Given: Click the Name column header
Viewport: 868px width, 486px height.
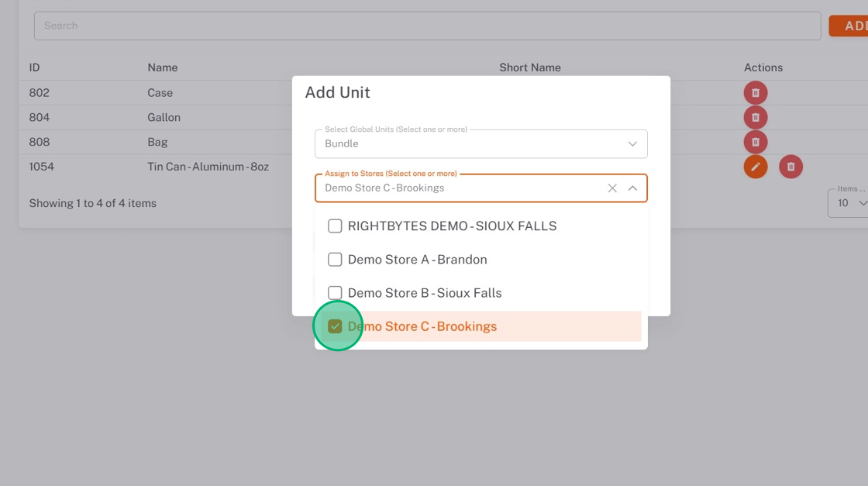Looking at the screenshot, I should tap(163, 67).
